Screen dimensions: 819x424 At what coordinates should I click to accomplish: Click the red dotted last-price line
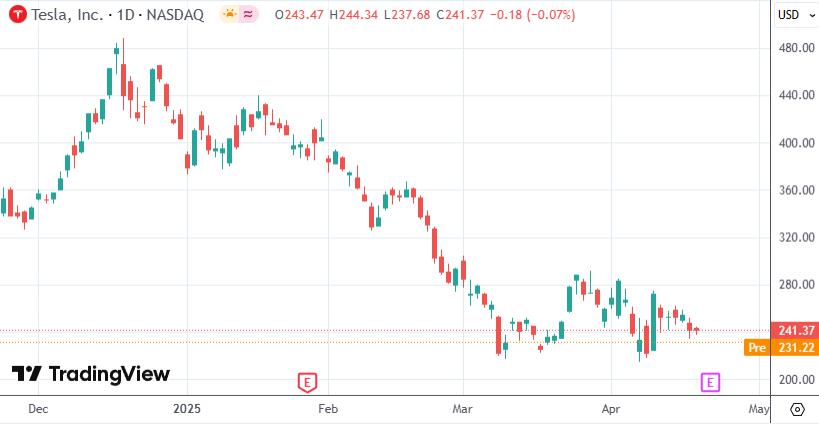tap(385, 331)
